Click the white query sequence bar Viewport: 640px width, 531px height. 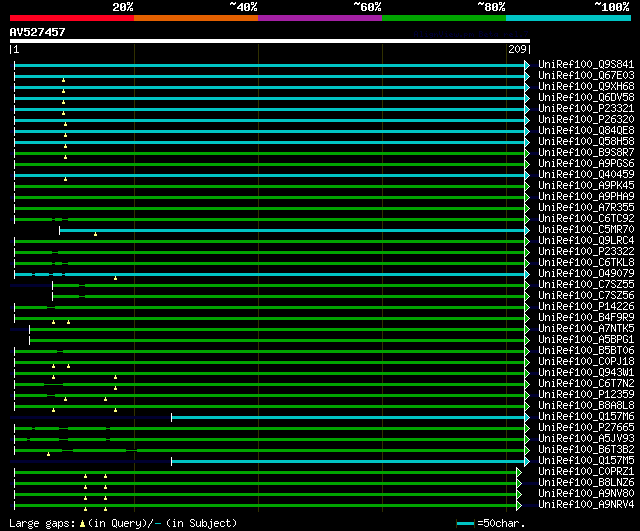click(x=270, y=41)
